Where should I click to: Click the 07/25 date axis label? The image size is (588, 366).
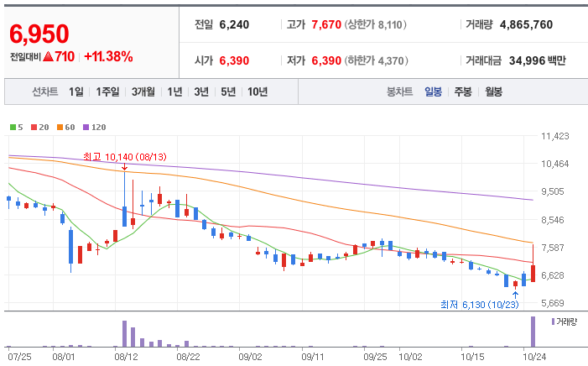coord(19,357)
